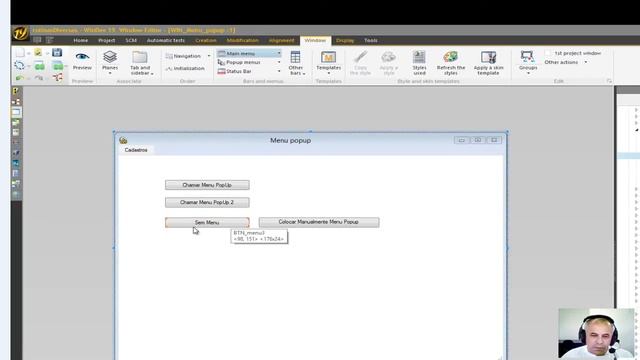Click the Chamar Menu PopUp 2 button
The height and width of the screenshot is (360, 640).
tap(207, 202)
